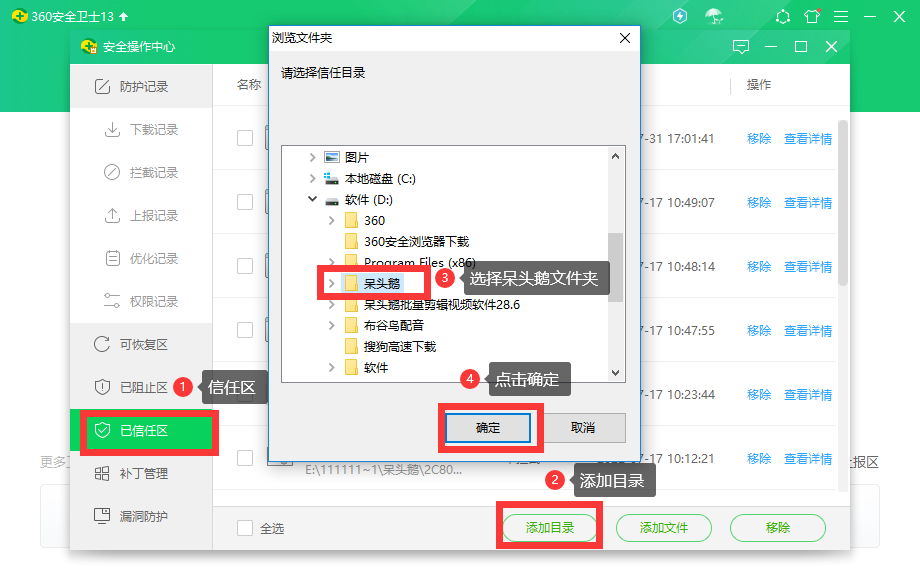Open 下载记录 in the sidebar

point(141,130)
